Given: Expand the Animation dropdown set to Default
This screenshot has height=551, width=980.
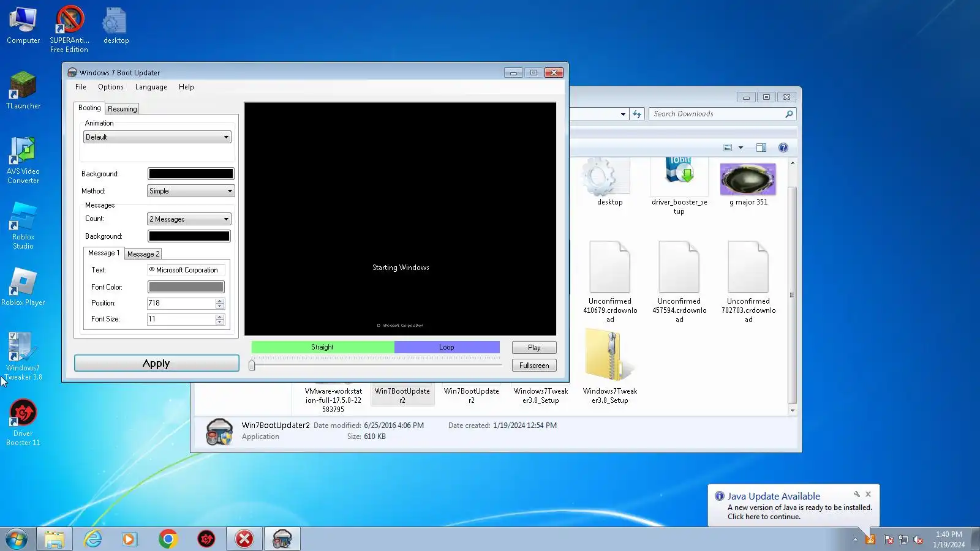Looking at the screenshot, I should 157,137.
